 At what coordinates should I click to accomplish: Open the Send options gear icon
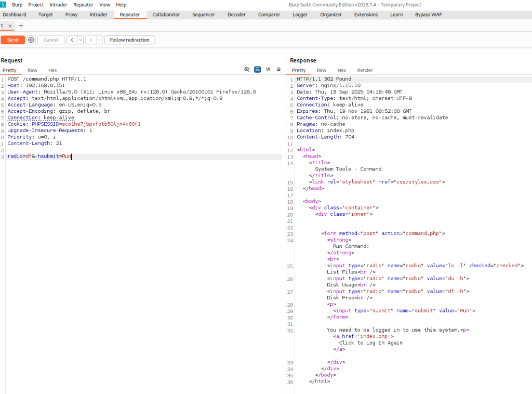pos(31,40)
